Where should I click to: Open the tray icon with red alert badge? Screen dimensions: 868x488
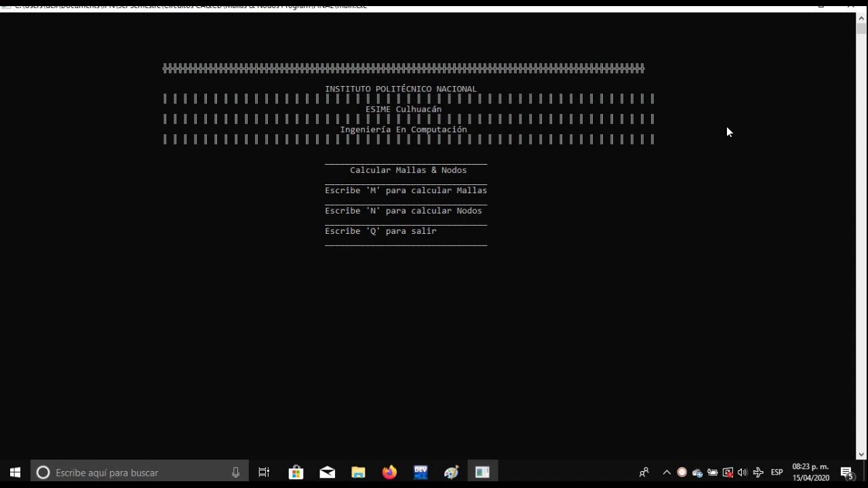click(x=728, y=472)
